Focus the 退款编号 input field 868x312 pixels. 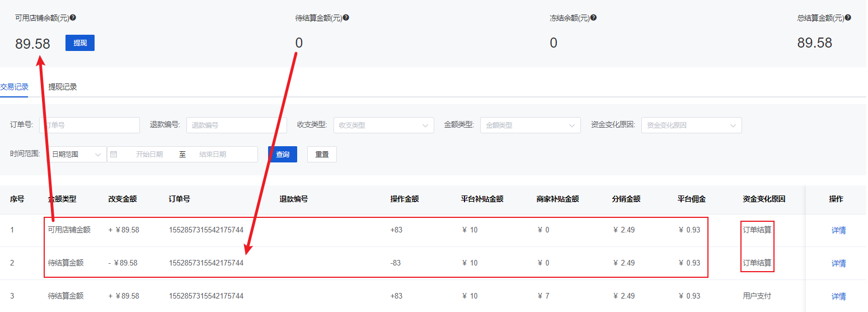tap(236, 125)
